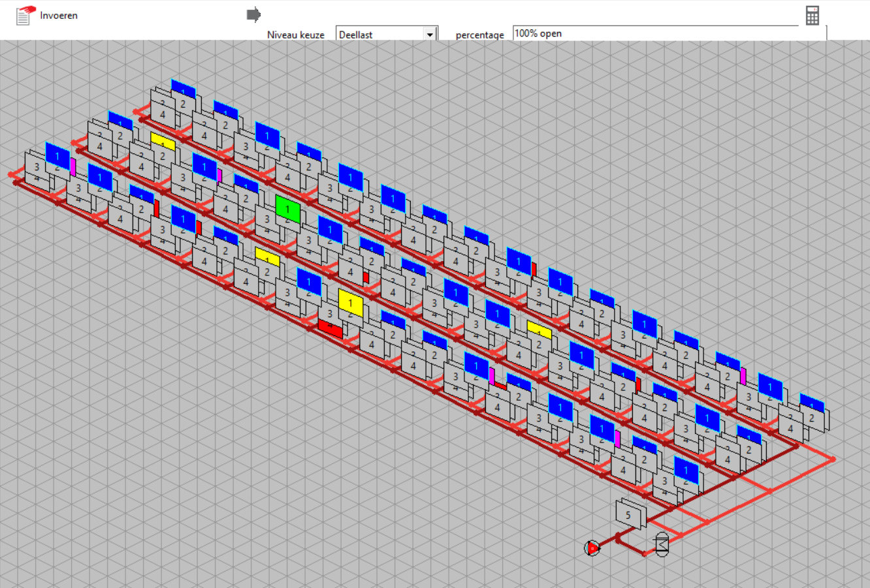Viewport: 870px width, 588px height.
Task: Click the leftmost blue radiator panel
Action: [57, 157]
